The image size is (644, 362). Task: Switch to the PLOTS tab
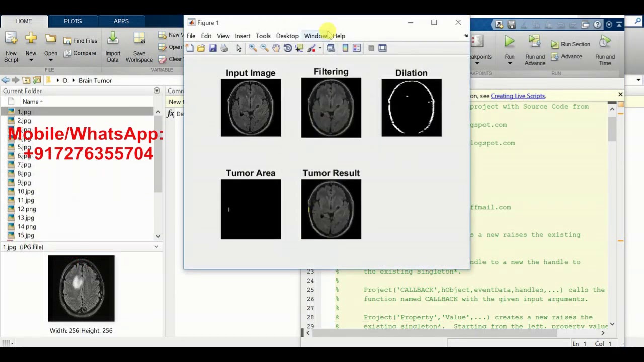click(72, 21)
